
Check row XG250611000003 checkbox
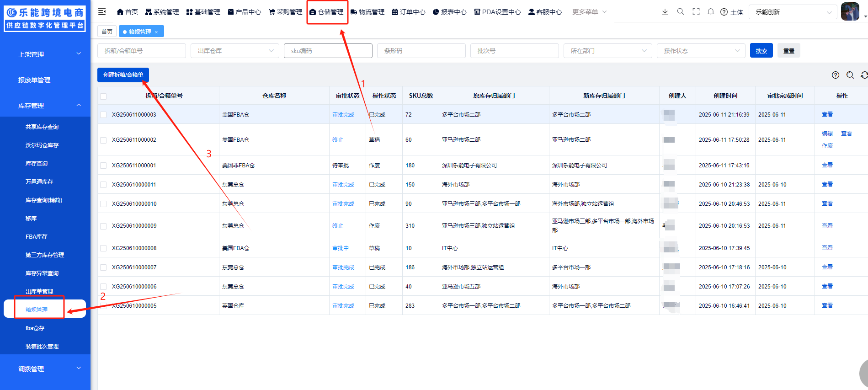pyautogui.click(x=103, y=115)
